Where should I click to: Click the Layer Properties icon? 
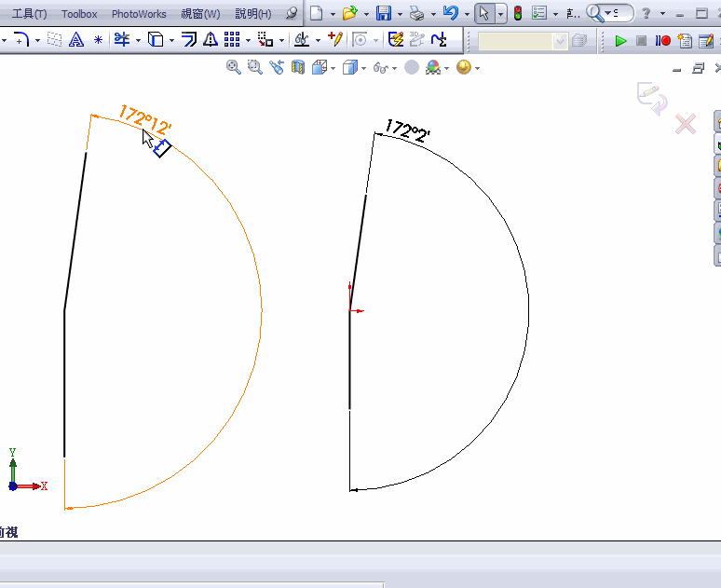[x=579, y=41]
